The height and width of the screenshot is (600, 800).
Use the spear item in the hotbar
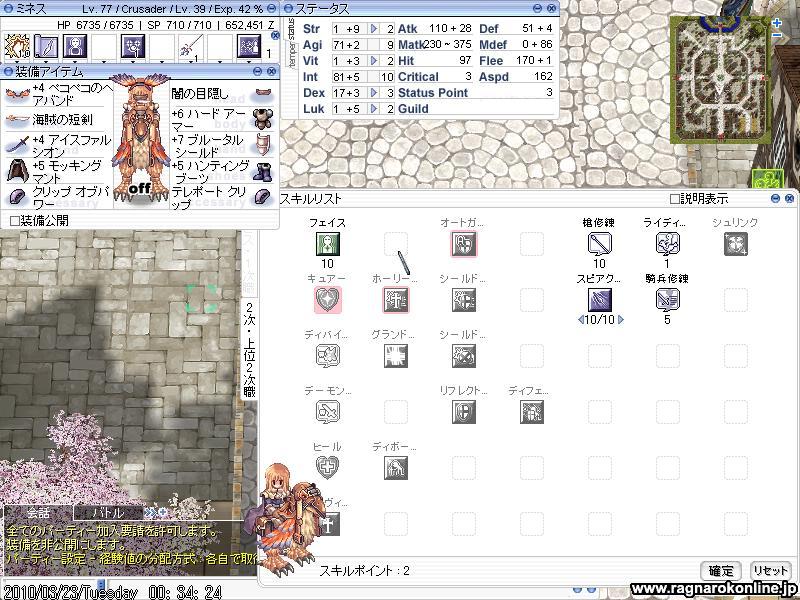tap(191, 47)
